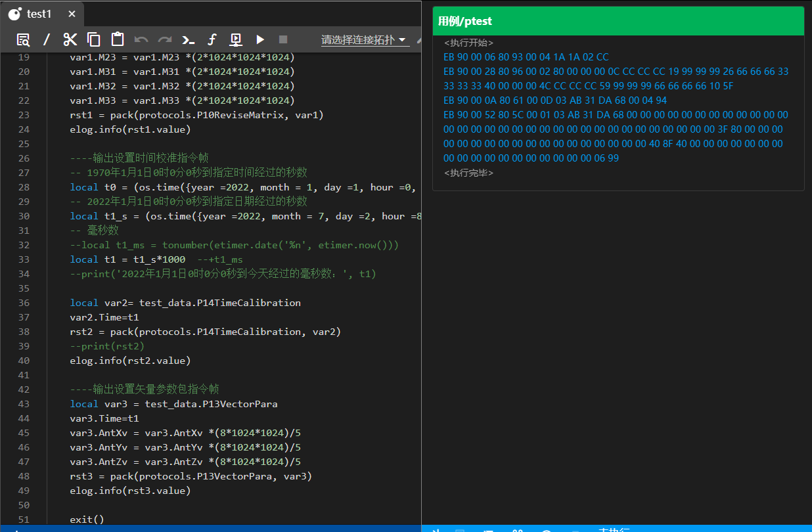This screenshot has height=532, width=812.
Task: Click the code line elog.info(rst2.value)
Action: point(130,361)
